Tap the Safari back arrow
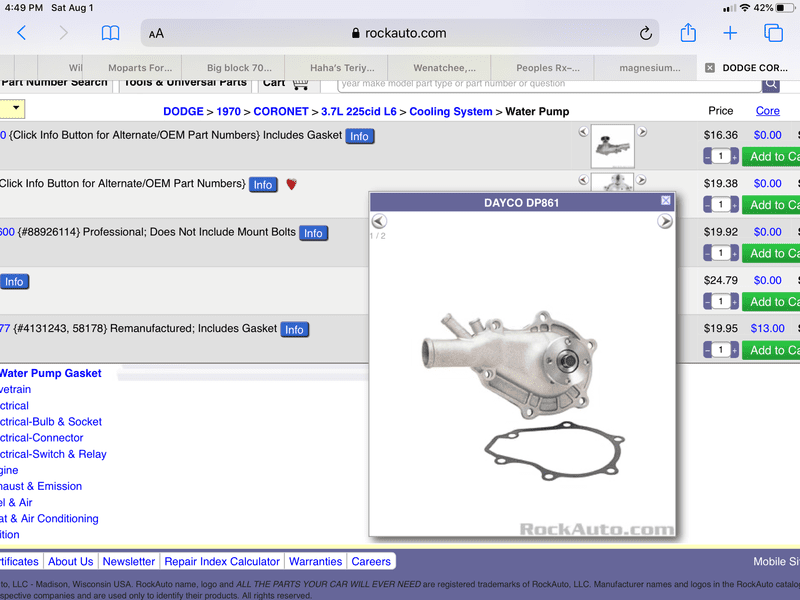Screen dimensions: 800x600 (x=21, y=33)
